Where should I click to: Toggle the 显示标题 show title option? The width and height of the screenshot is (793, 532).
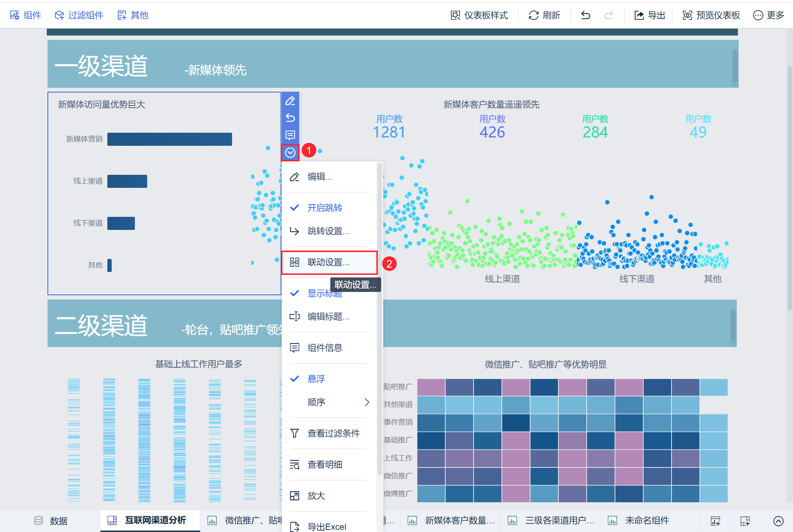(x=329, y=293)
